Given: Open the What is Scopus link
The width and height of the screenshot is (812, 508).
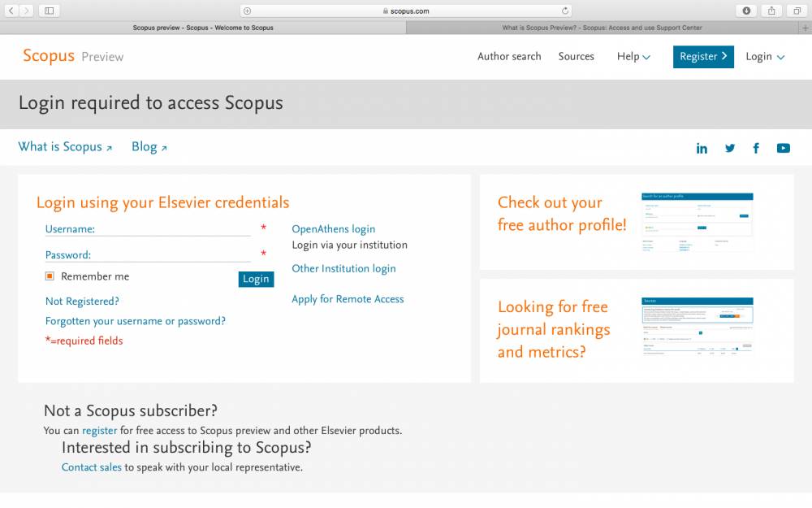Looking at the screenshot, I should click(x=65, y=146).
